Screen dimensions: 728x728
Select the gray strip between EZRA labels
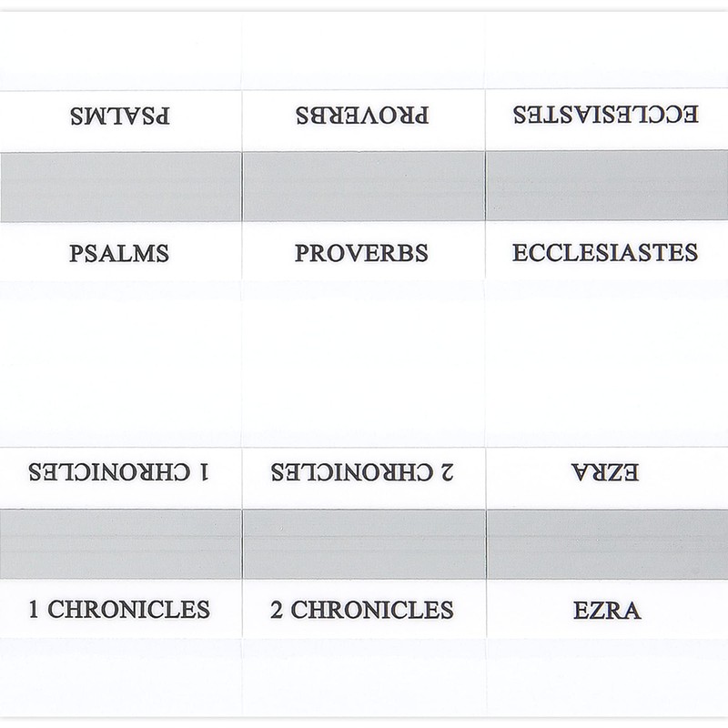[606, 543]
